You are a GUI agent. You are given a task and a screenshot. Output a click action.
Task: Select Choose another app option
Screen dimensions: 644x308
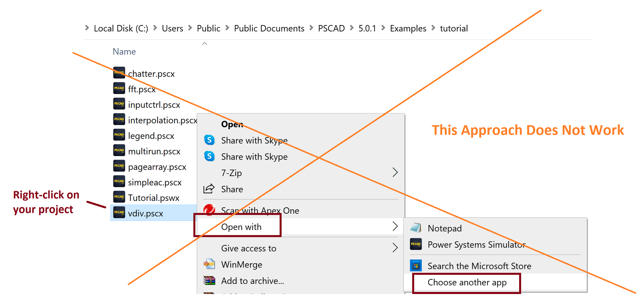(467, 282)
